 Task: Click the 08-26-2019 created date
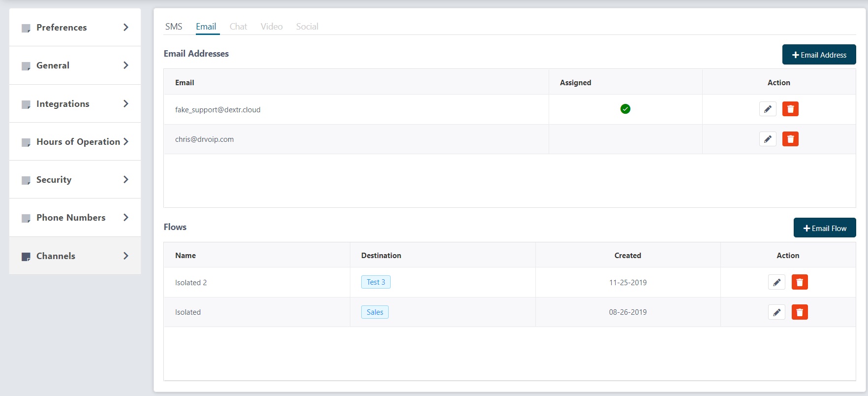point(628,312)
